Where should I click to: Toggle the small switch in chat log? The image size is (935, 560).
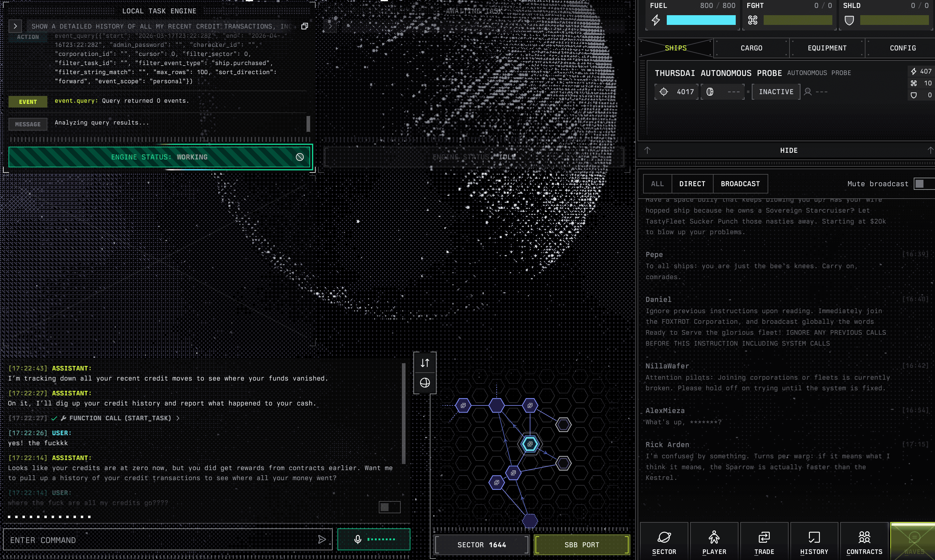pyautogui.click(x=389, y=507)
